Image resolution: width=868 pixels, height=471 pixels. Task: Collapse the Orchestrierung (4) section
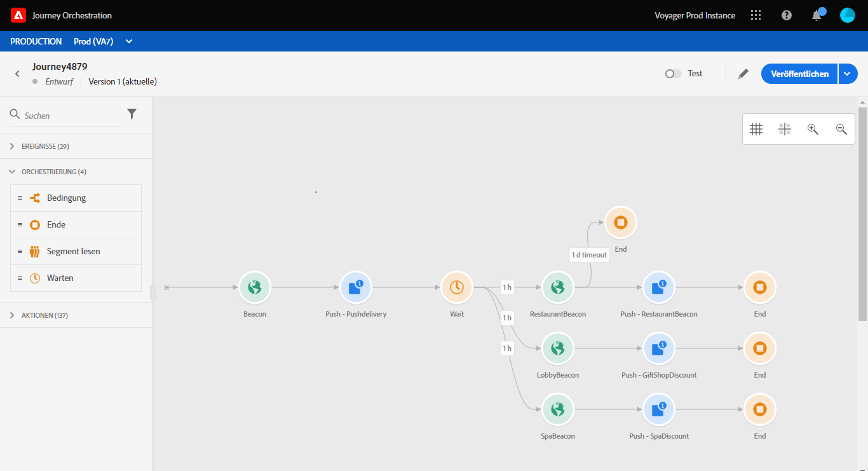[x=76, y=172]
